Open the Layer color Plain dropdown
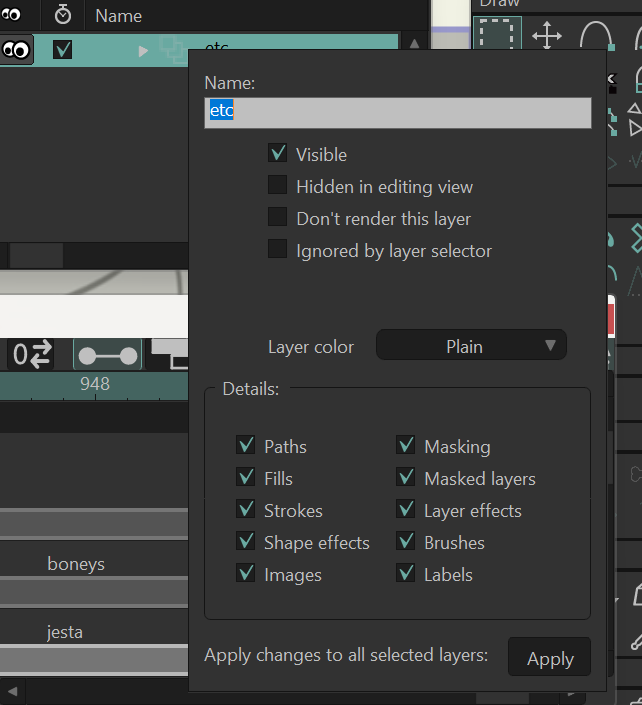 (x=471, y=345)
